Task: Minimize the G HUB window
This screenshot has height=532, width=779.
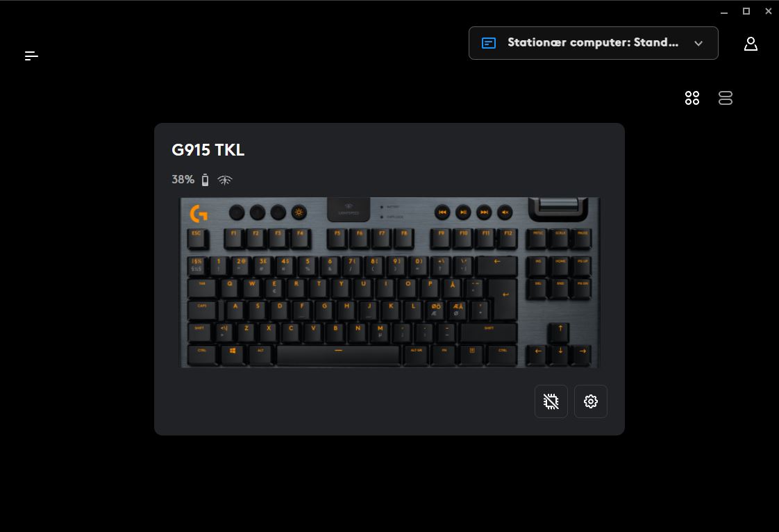Action: click(x=724, y=11)
